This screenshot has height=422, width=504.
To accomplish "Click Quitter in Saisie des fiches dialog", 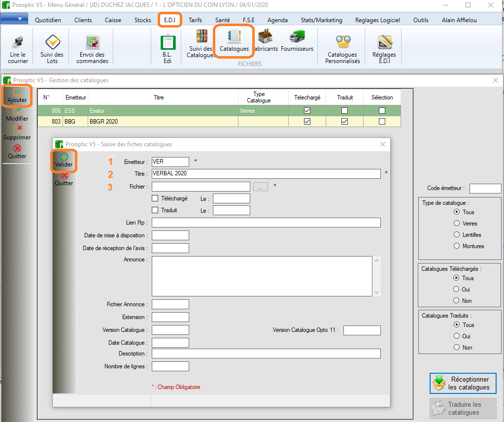I will pos(64,179).
